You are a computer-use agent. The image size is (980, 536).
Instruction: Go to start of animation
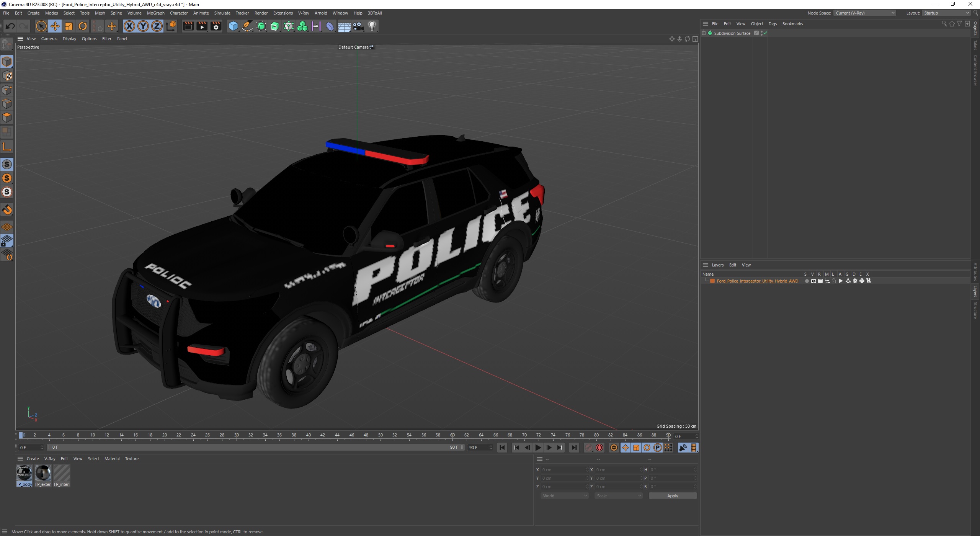pos(502,448)
